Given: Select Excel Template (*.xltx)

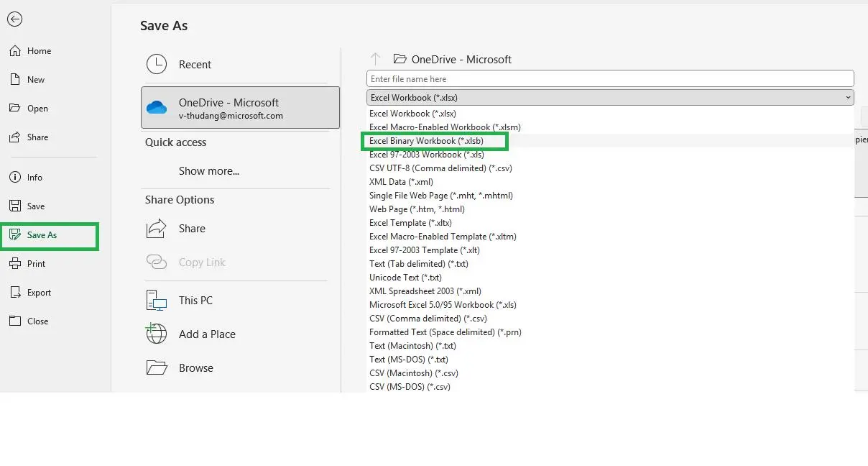Looking at the screenshot, I should (410, 223).
